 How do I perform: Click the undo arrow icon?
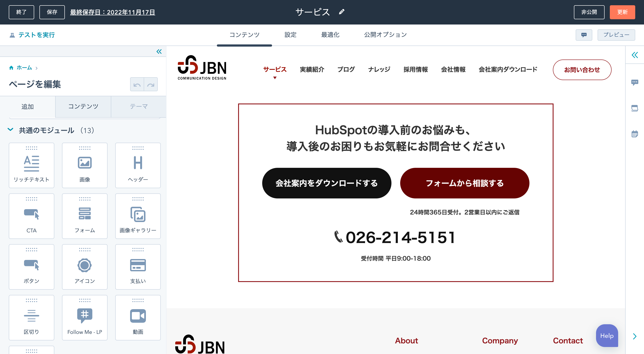pyautogui.click(x=137, y=84)
